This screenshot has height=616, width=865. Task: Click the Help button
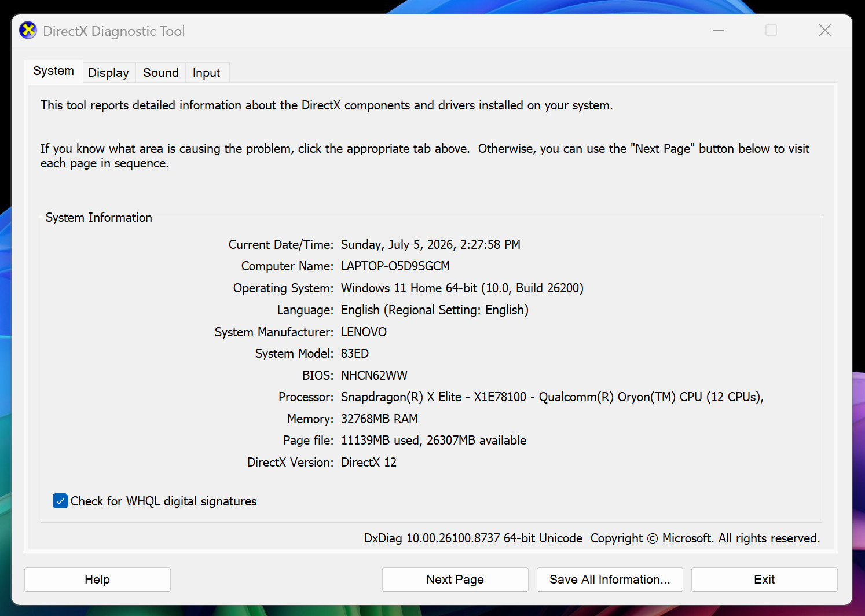(x=97, y=580)
